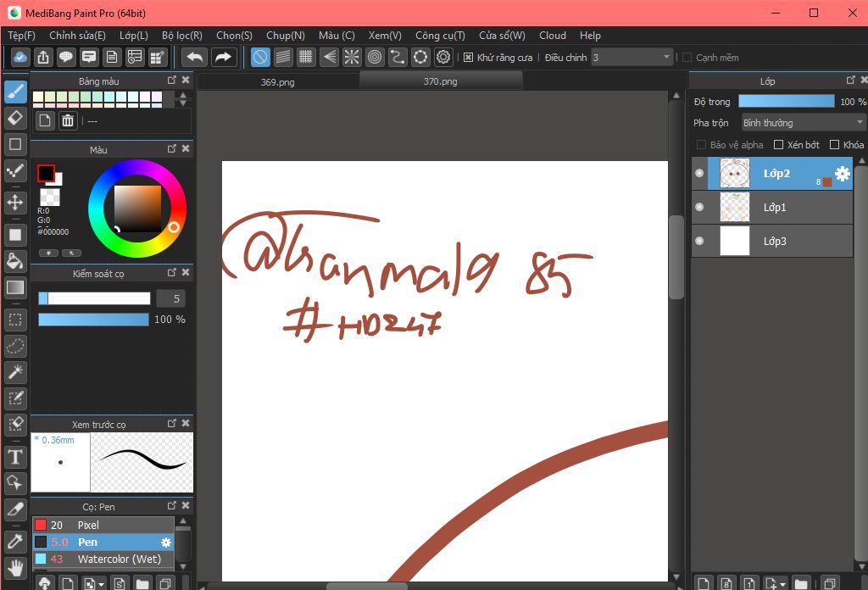The image size is (868, 590).
Task: Select the Gradient tool
Action: [x=15, y=287]
